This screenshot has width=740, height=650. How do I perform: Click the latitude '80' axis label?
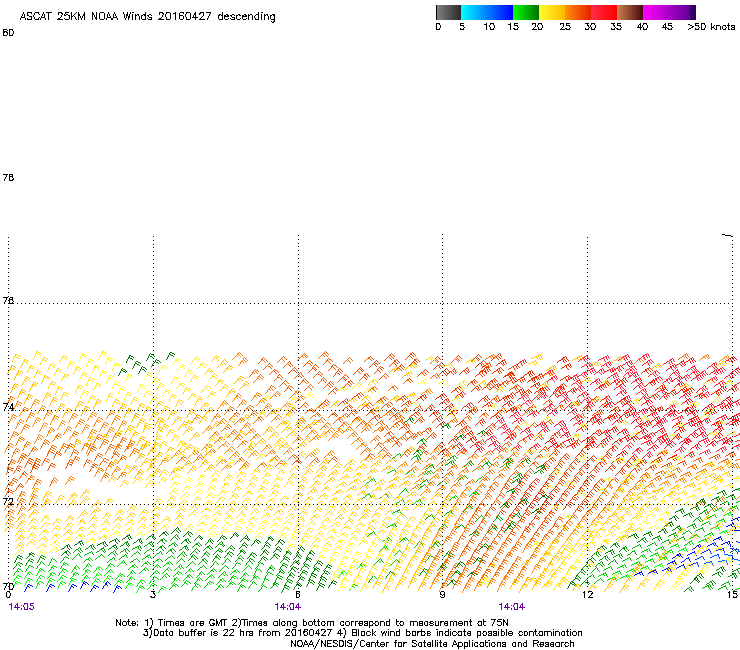(8, 33)
